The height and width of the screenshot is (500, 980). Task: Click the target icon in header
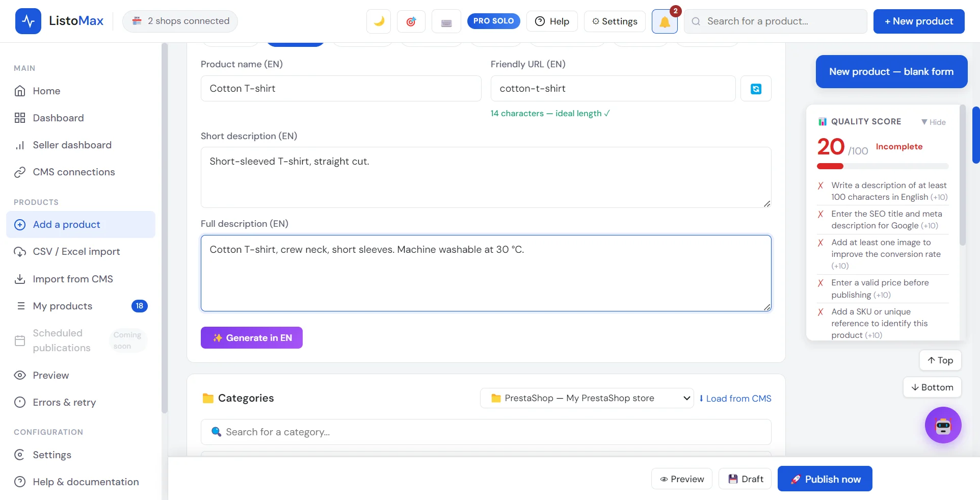(x=411, y=21)
